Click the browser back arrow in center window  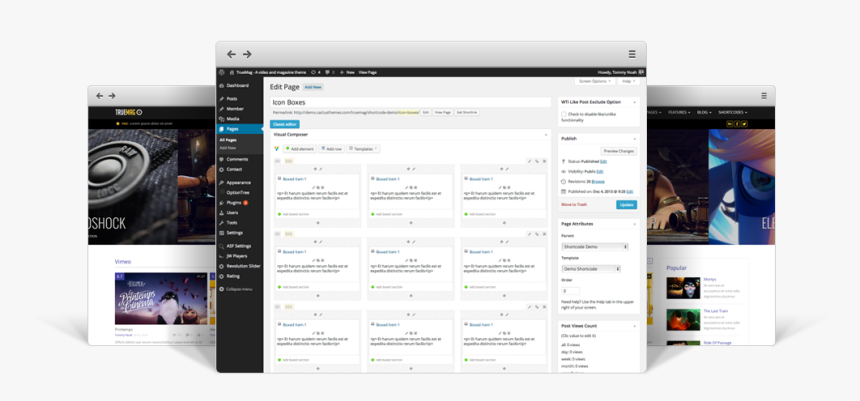(231, 54)
